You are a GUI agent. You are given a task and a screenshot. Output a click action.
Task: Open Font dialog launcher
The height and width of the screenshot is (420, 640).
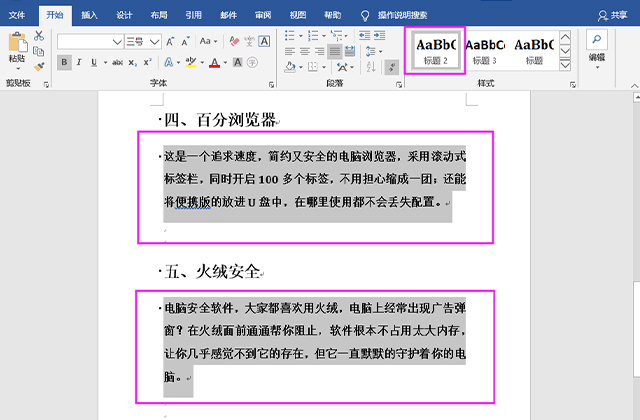click(271, 84)
